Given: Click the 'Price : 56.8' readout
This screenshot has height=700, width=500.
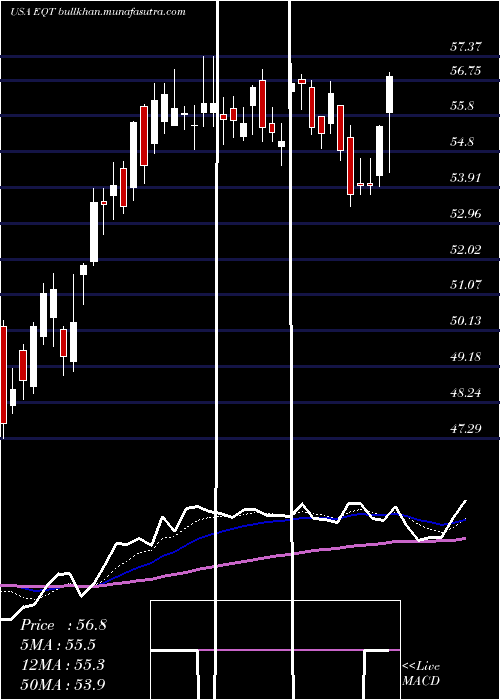Looking at the screenshot, I should click(63, 625).
